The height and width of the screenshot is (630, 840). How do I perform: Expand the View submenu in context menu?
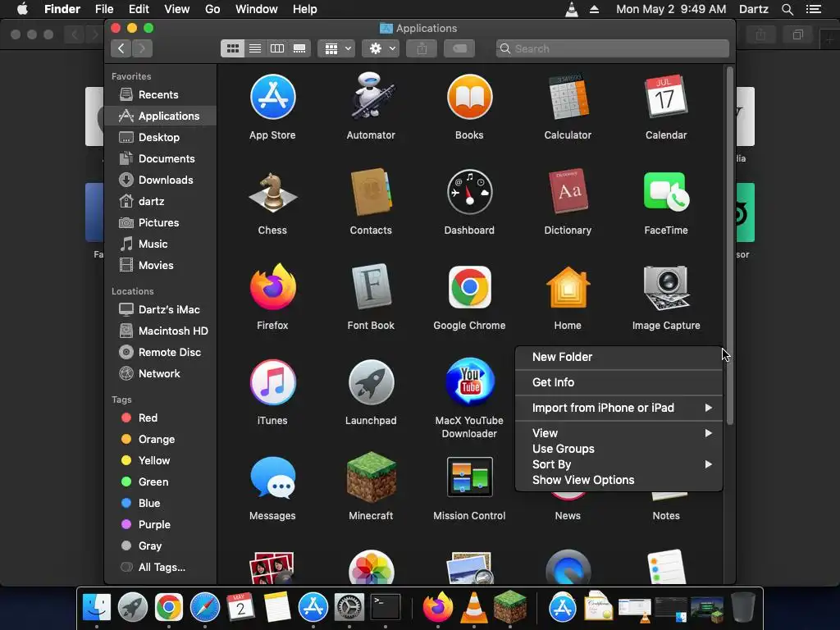(x=619, y=433)
